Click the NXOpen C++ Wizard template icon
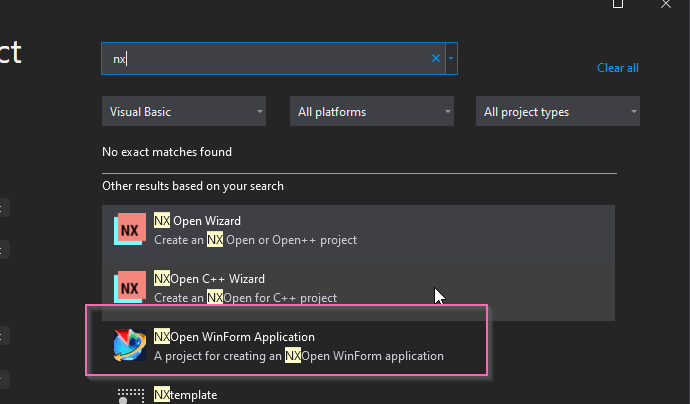Screen dimensions: 690x404 130,287
